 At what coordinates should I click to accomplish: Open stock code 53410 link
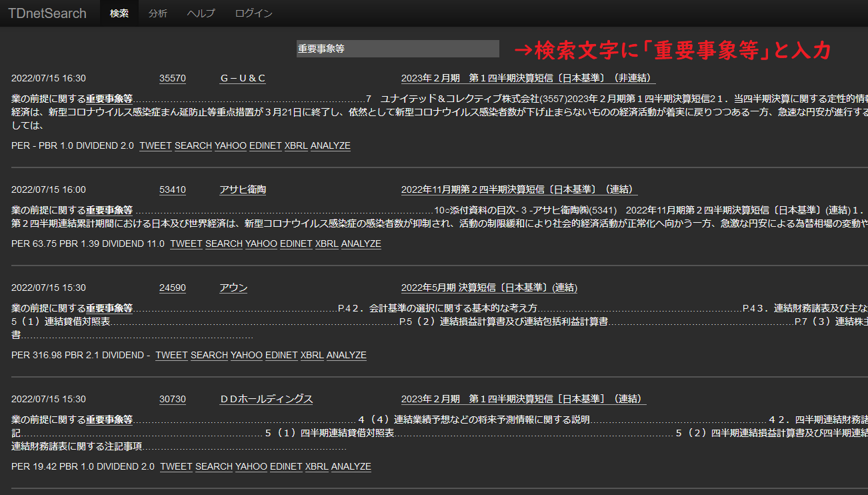point(172,189)
